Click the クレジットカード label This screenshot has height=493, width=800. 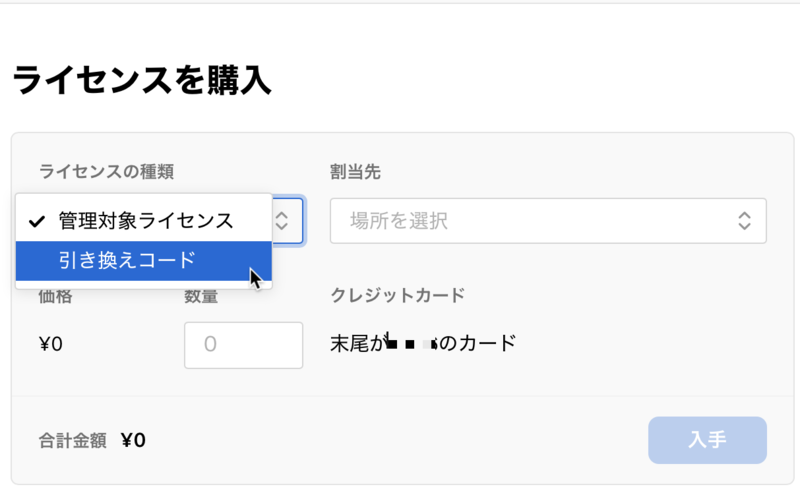(x=397, y=295)
